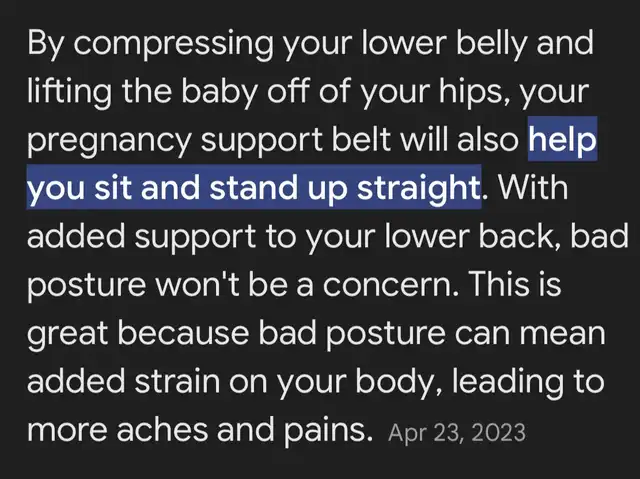
Task: Click the words "can mean"
Action: tap(530, 333)
